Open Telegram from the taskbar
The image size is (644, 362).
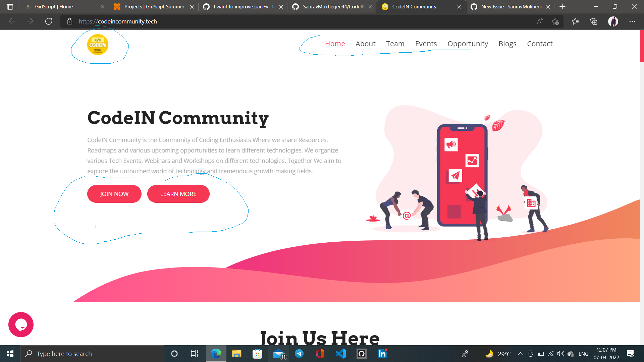[299, 353]
